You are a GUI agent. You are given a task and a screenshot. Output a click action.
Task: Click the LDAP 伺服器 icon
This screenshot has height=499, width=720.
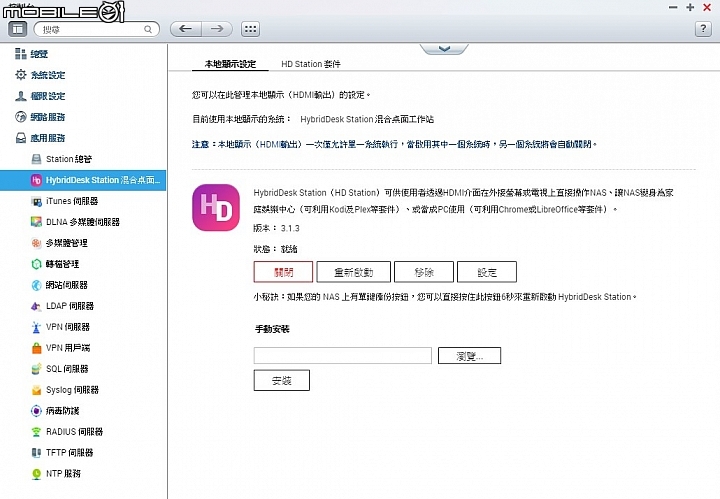point(36,306)
